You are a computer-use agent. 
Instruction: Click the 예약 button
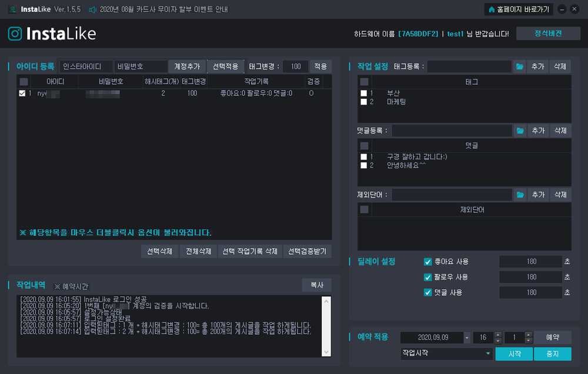coord(553,337)
